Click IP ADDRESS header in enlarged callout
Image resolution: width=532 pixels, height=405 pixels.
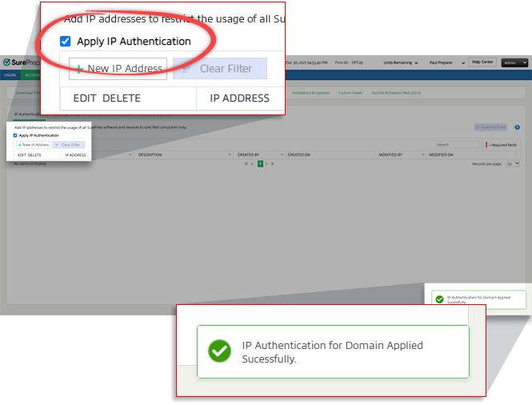pos(239,98)
